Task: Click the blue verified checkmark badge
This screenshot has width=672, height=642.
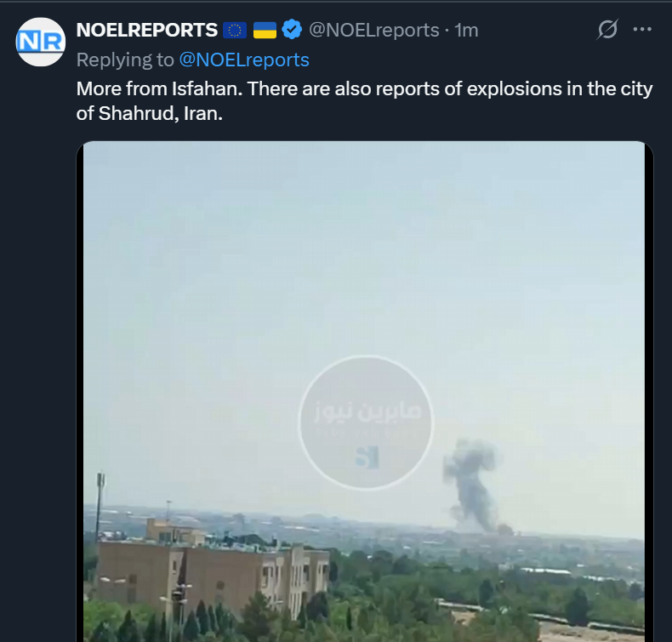Action: pos(292,30)
